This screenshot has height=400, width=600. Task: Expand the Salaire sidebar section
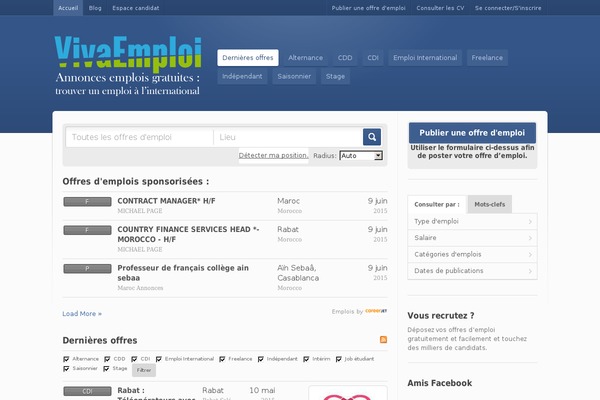pos(473,238)
